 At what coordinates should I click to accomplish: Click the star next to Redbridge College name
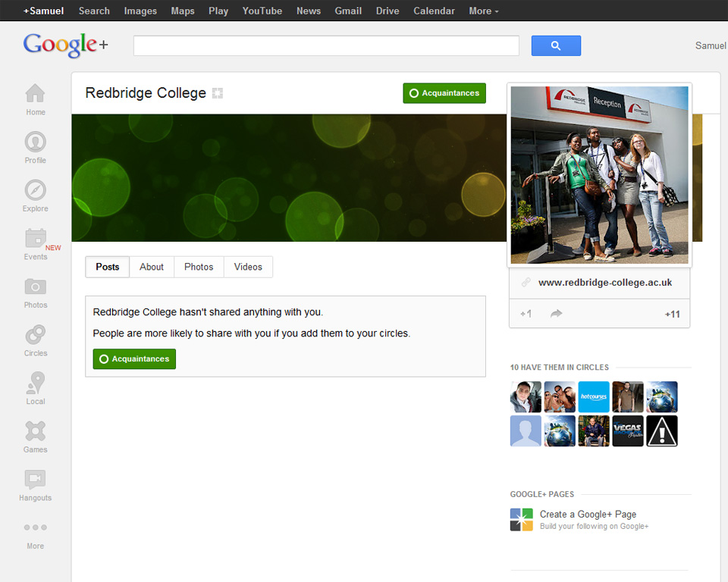pyautogui.click(x=218, y=92)
